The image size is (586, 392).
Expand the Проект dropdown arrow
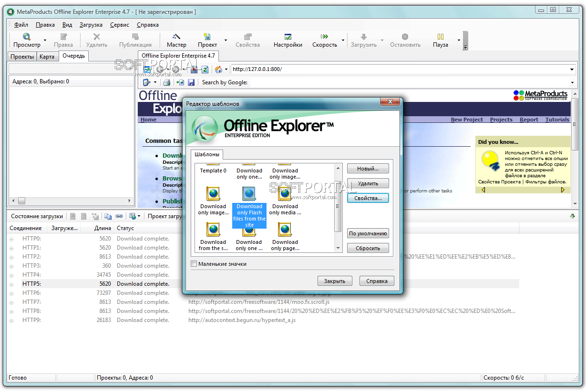click(226, 40)
